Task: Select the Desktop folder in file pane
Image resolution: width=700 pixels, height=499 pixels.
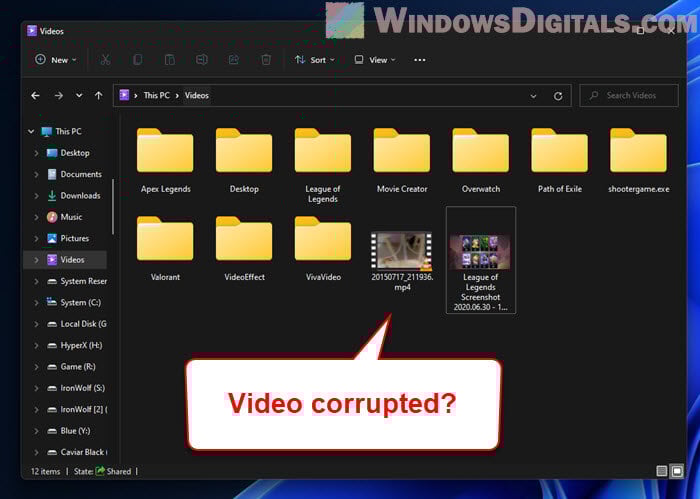Action: coord(244,161)
